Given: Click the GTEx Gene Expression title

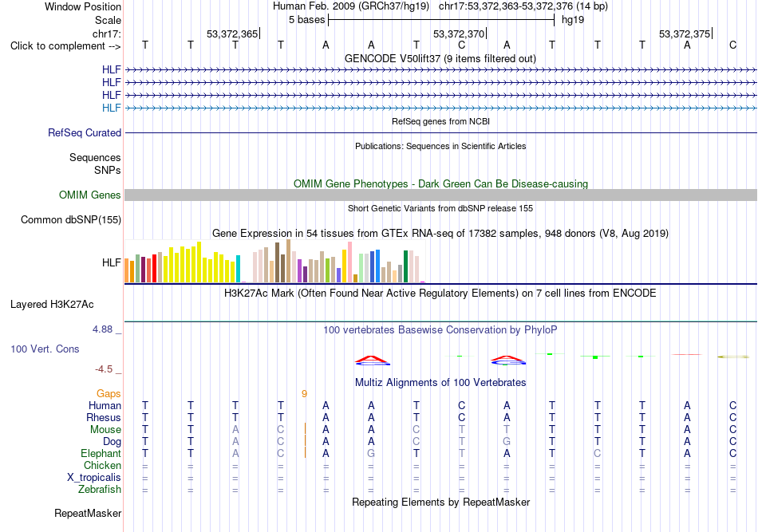Looking at the screenshot, I should 440,234.
